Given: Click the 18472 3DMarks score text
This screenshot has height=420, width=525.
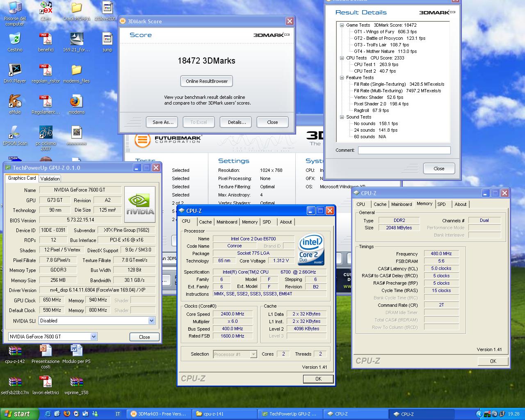Looking at the screenshot, I should (x=206, y=61).
